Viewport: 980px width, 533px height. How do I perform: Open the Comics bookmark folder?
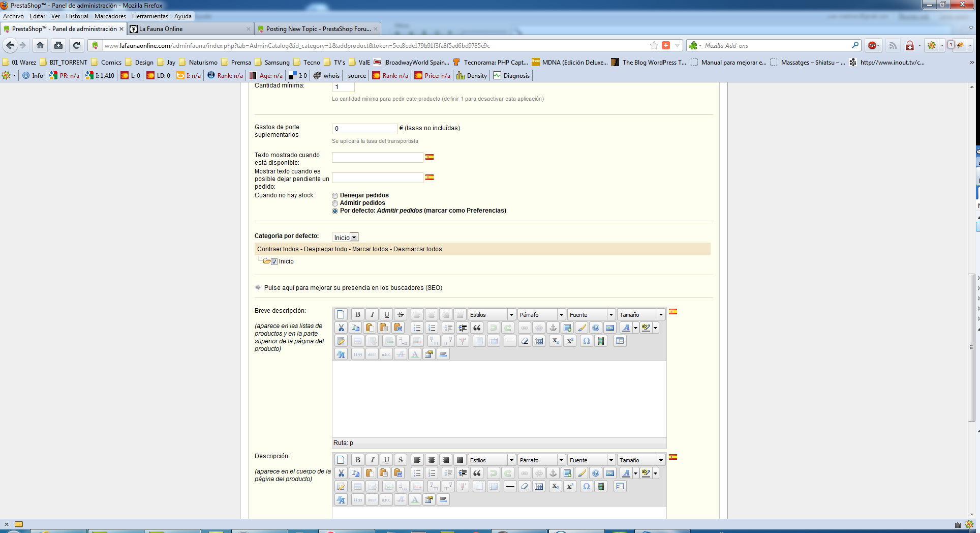pyautogui.click(x=106, y=63)
